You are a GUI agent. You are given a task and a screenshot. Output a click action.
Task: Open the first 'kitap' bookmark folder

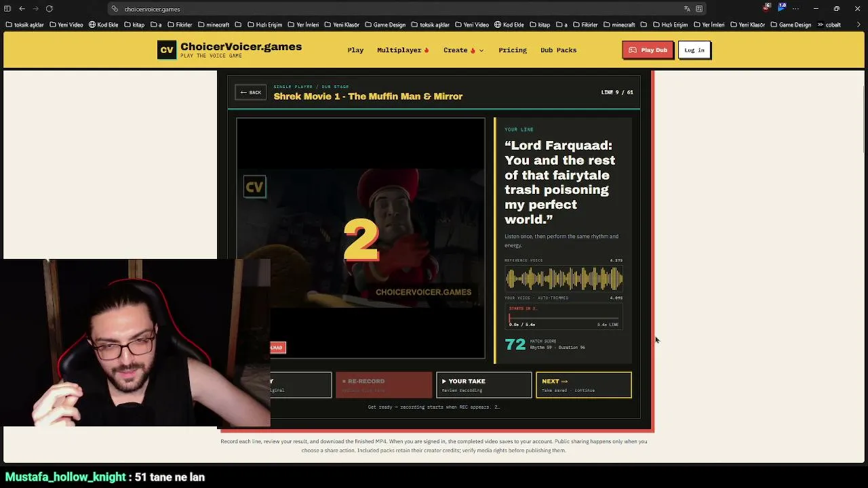click(134, 25)
